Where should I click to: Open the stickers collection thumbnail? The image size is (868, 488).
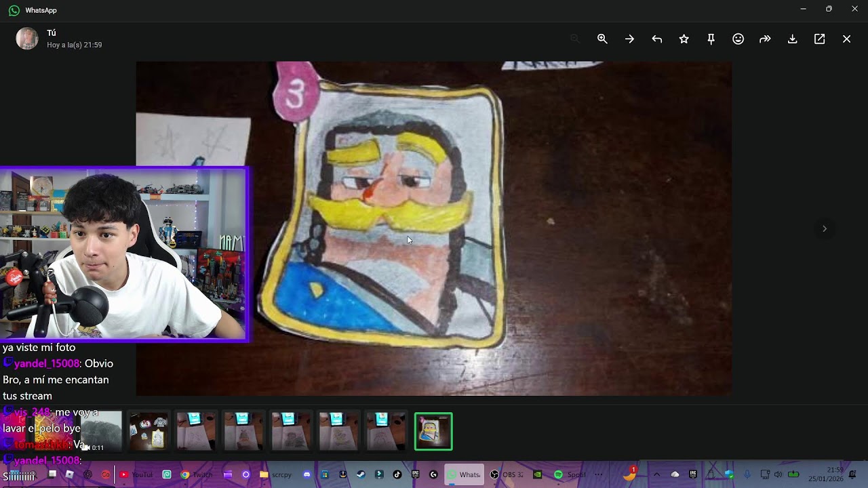[149, 431]
